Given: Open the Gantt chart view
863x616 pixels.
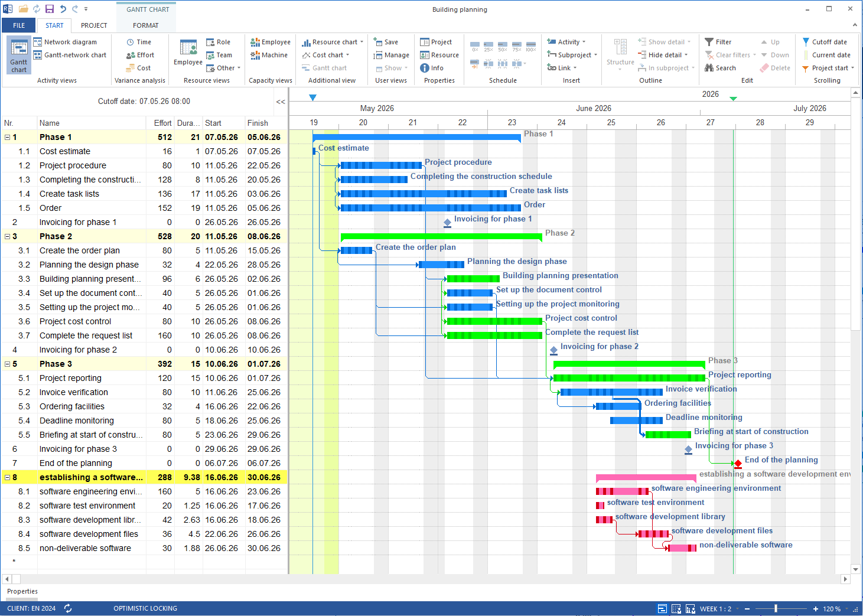Looking at the screenshot, I should pos(19,56).
